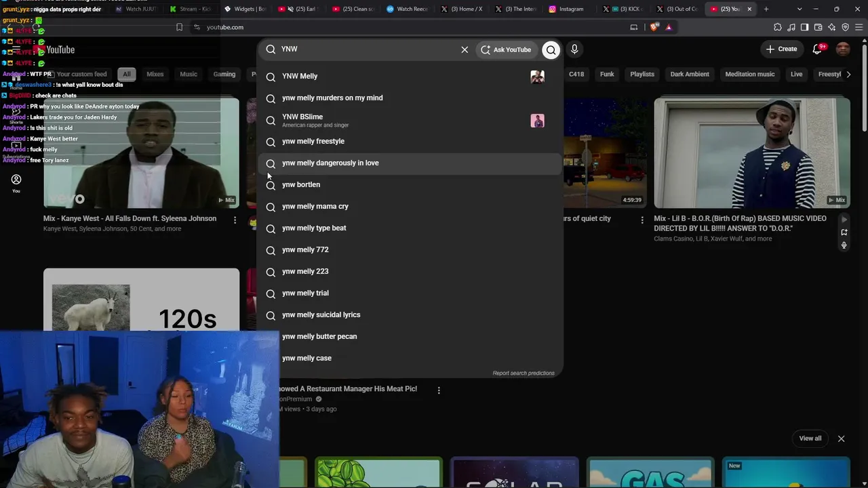The width and height of the screenshot is (868, 488).
Task: Switch to the (3) Home / X tab
Action: (x=462, y=9)
